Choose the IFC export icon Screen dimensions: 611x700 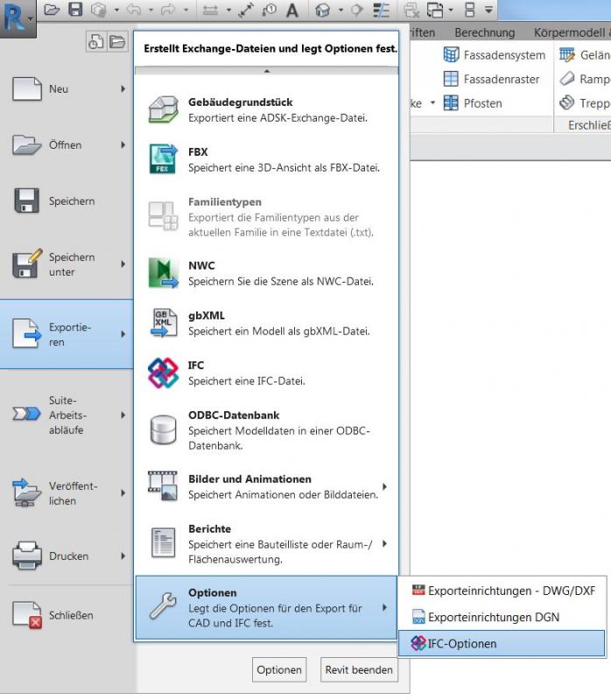[x=164, y=373]
